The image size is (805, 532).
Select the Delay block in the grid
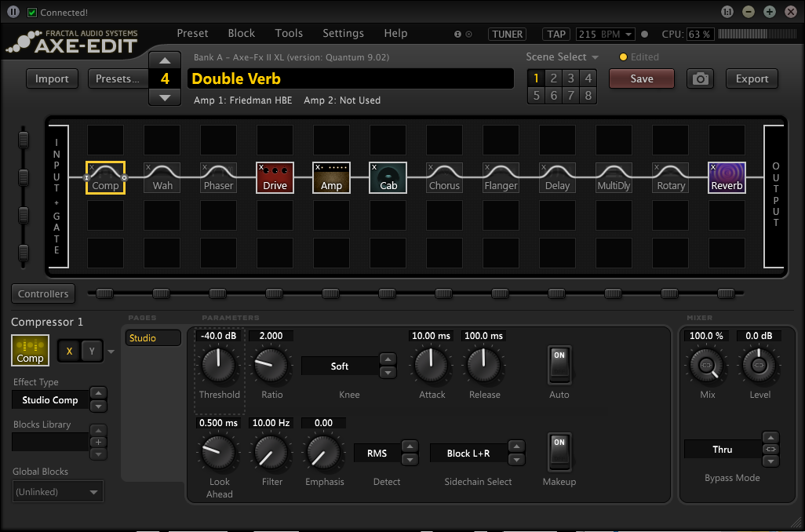(558, 177)
